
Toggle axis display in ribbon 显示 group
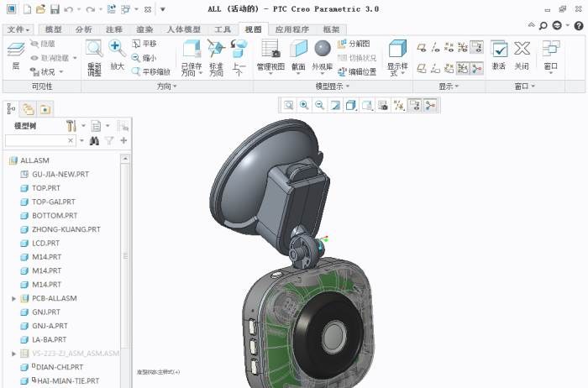coord(435,47)
